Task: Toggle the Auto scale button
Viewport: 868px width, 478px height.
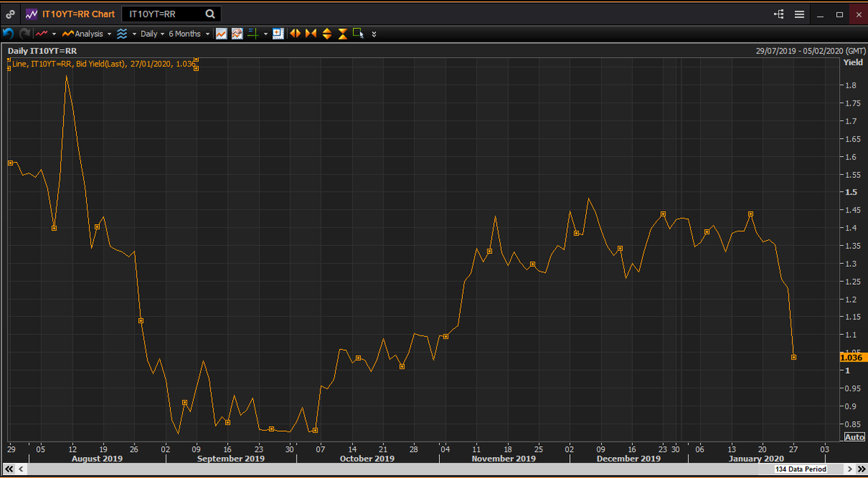Action: coord(854,437)
